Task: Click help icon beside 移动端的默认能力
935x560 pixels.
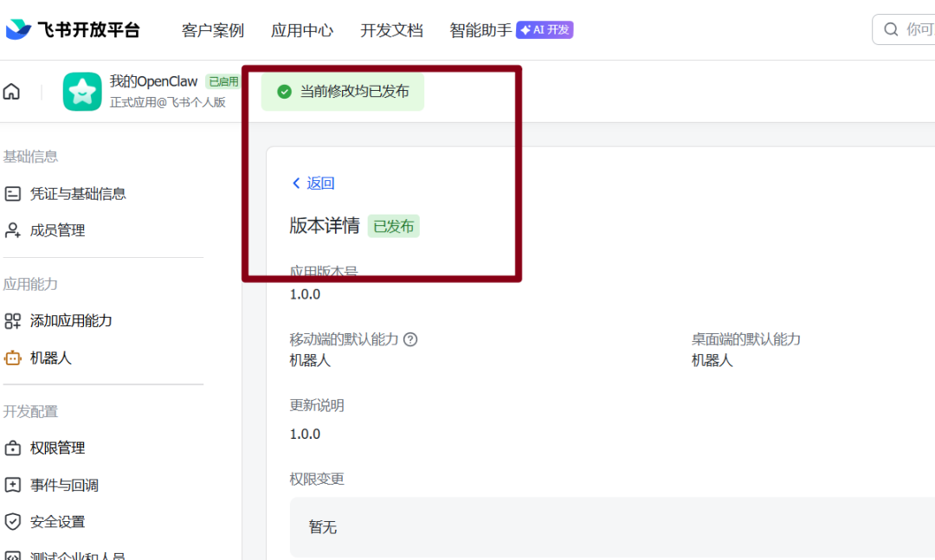Action: (410, 339)
